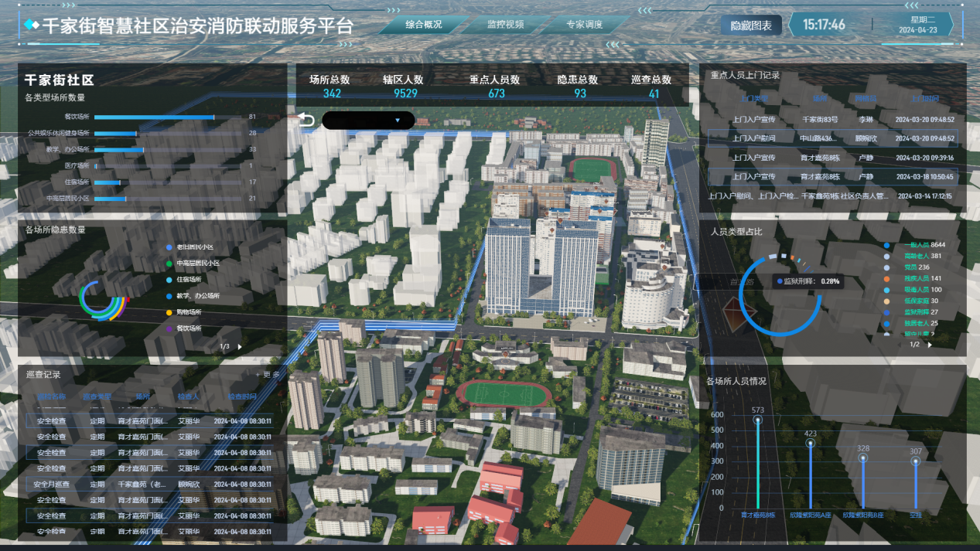Screen dimensions: 980x551
Task: Click the red diamond marker on the map
Action: [x=731, y=313]
